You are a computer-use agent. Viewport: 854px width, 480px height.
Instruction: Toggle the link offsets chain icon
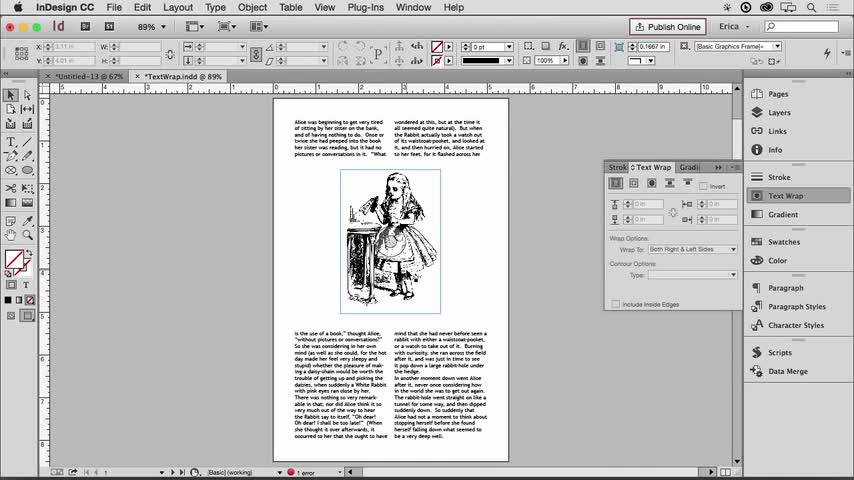coord(674,212)
